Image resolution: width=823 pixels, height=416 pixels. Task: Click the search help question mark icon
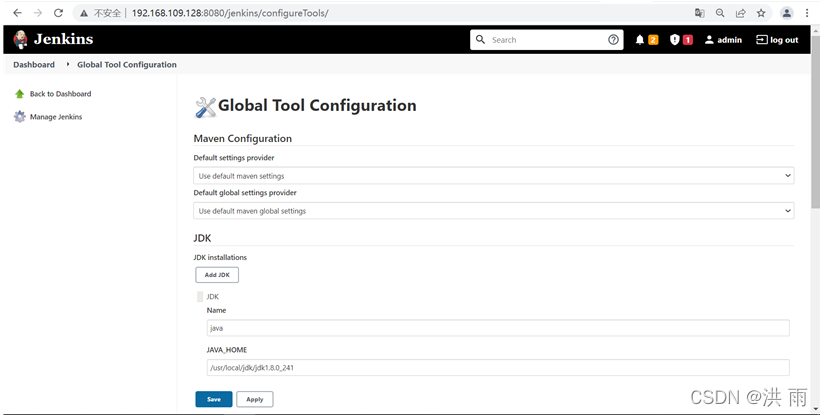coord(613,40)
